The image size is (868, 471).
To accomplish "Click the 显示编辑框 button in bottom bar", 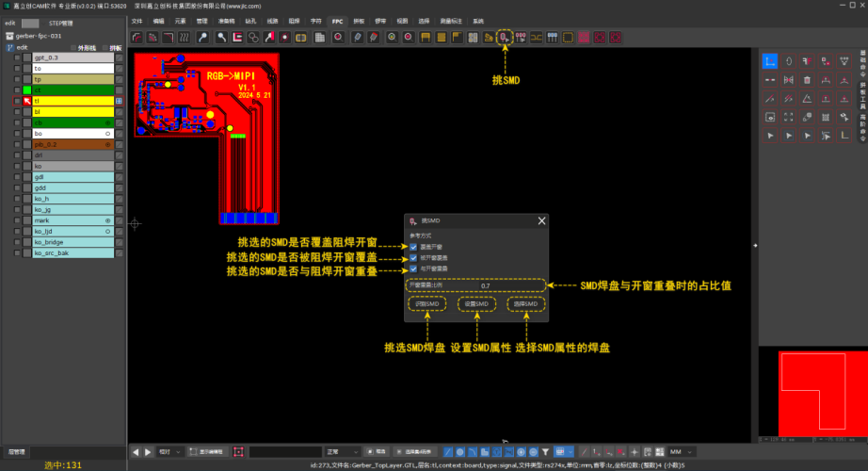I will pos(206,452).
